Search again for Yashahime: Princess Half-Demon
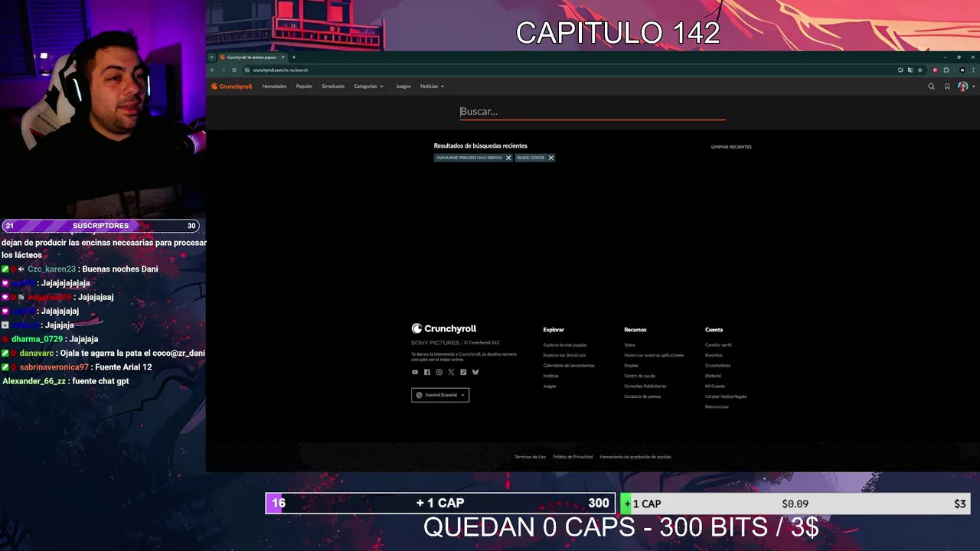The width and height of the screenshot is (980, 551). pyautogui.click(x=469, y=158)
